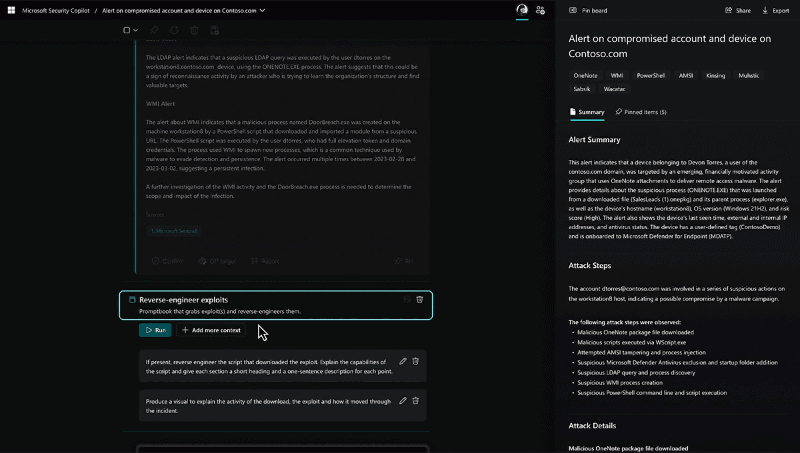Screen dimensions: 800x453
Task: Delete the Produce a visual prompt
Action: (x=416, y=400)
